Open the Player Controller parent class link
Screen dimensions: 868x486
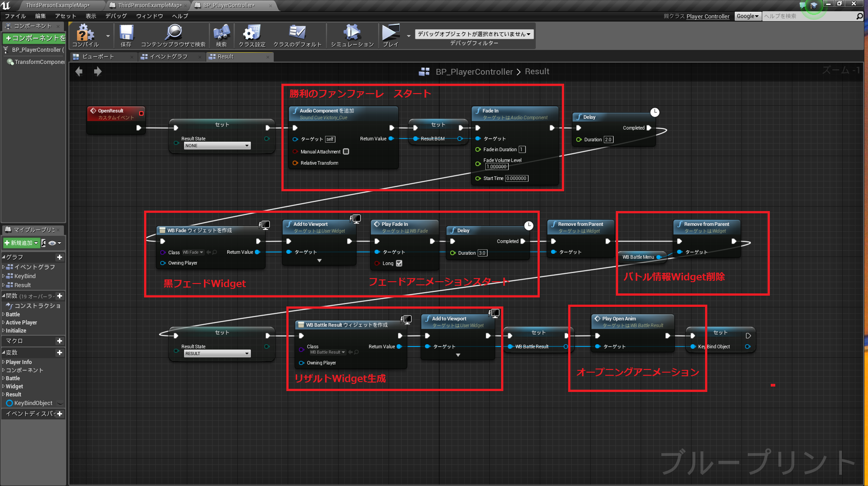(x=708, y=16)
